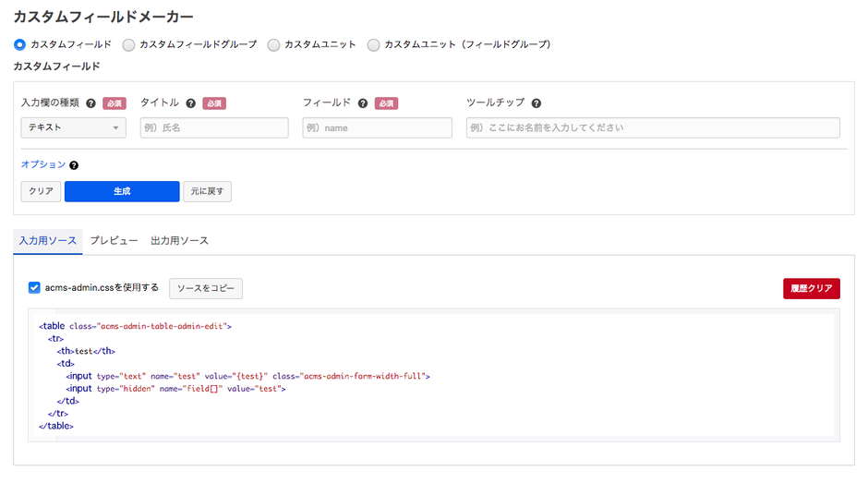Switch to the プレビュー tab
This screenshot has width=868, height=483.
point(114,241)
